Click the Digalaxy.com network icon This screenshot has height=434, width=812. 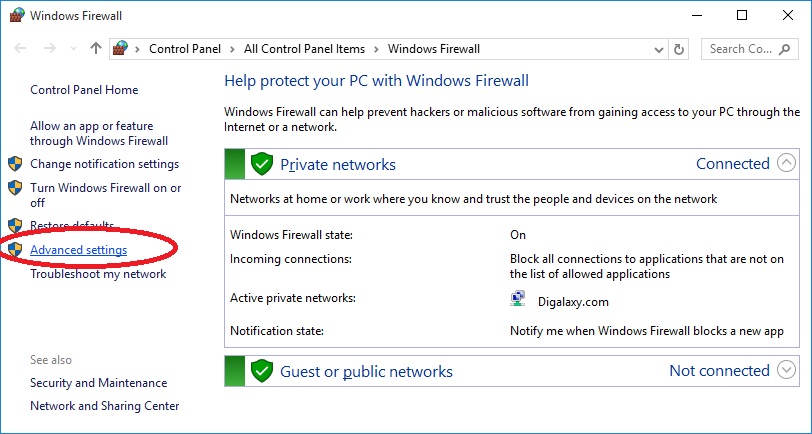click(518, 300)
